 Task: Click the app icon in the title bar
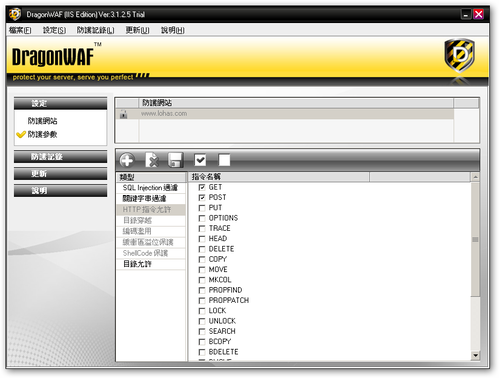15,14
